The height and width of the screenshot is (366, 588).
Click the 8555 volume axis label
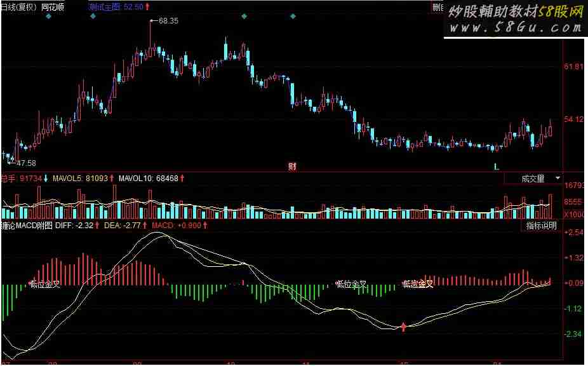(574, 202)
